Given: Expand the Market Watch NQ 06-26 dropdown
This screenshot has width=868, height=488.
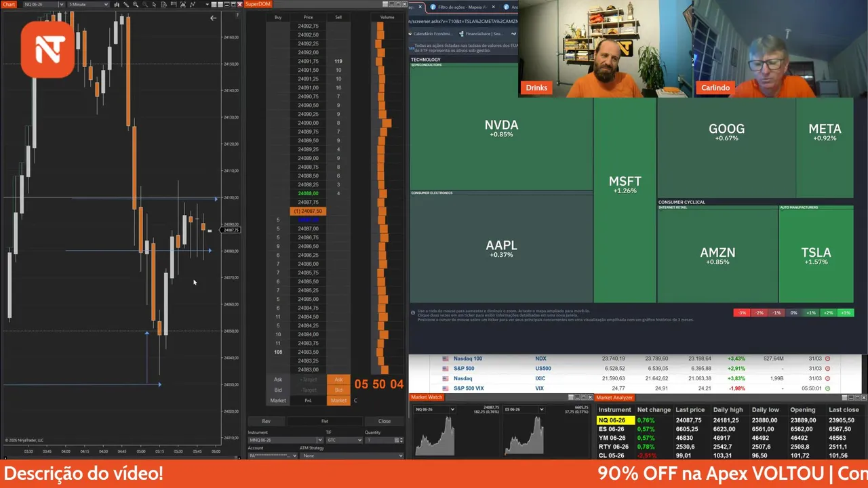Looking at the screenshot, I should pos(452,409).
